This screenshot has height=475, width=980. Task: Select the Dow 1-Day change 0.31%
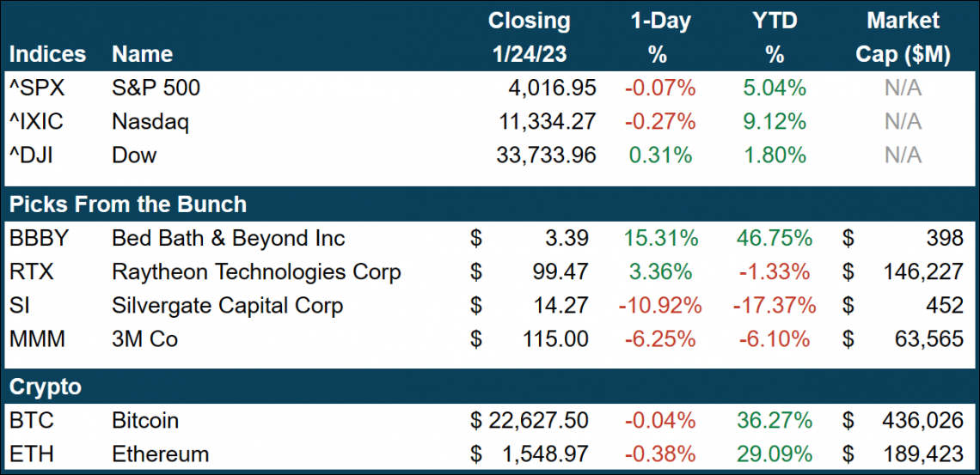659,155
